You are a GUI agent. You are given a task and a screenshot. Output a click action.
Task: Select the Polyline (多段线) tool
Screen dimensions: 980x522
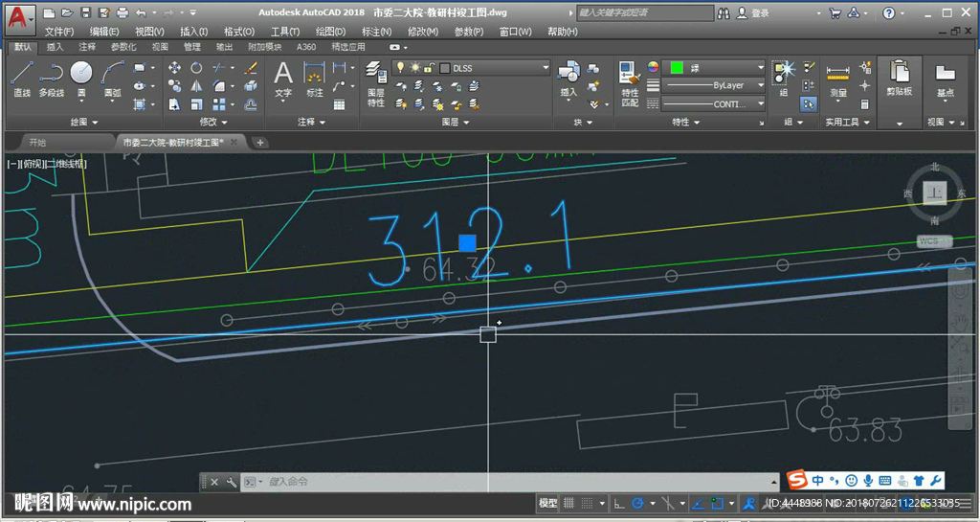pos(52,79)
